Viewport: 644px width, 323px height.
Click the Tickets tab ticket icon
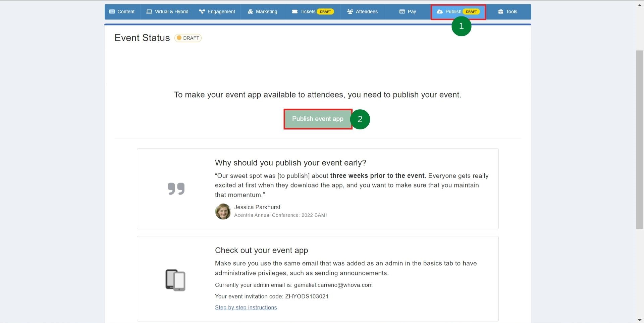click(x=295, y=12)
